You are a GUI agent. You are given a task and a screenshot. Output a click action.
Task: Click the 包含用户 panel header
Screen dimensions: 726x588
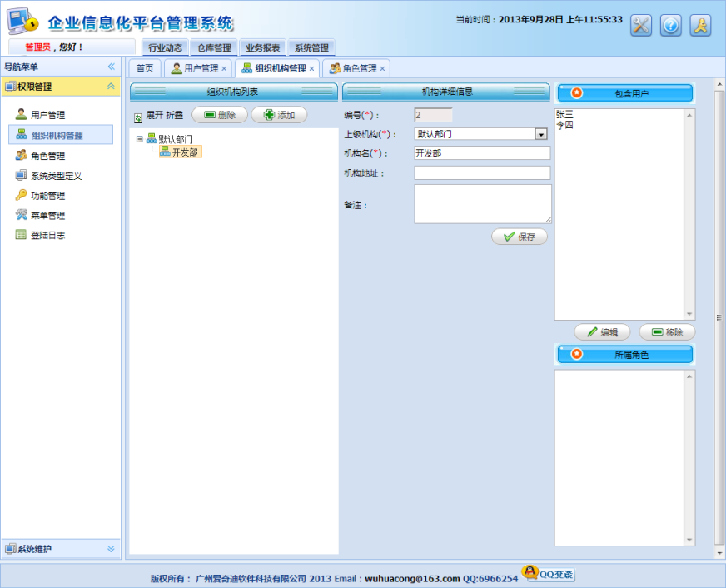point(625,93)
